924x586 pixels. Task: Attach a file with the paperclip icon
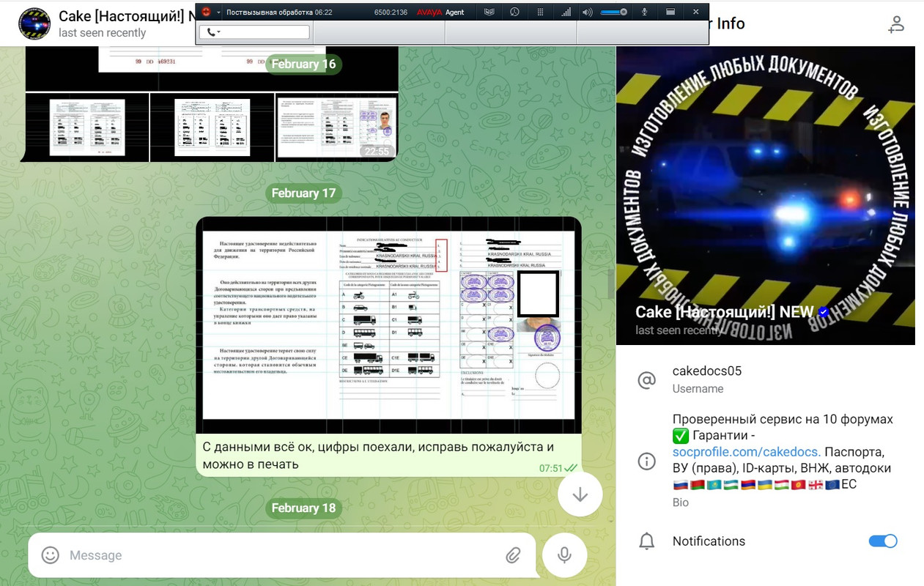(x=513, y=555)
